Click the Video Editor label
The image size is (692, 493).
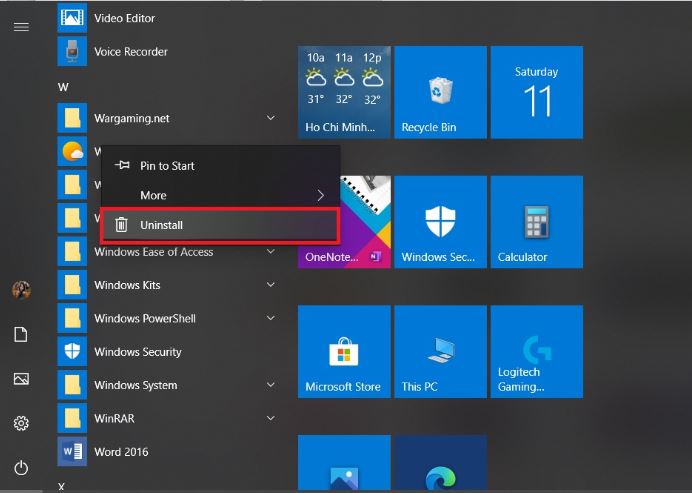point(124,18)
